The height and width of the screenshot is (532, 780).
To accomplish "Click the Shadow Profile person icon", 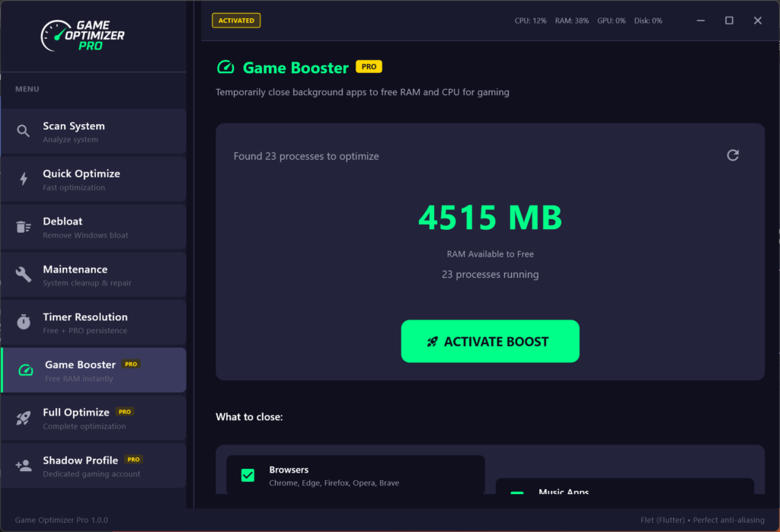I will 24,466.
